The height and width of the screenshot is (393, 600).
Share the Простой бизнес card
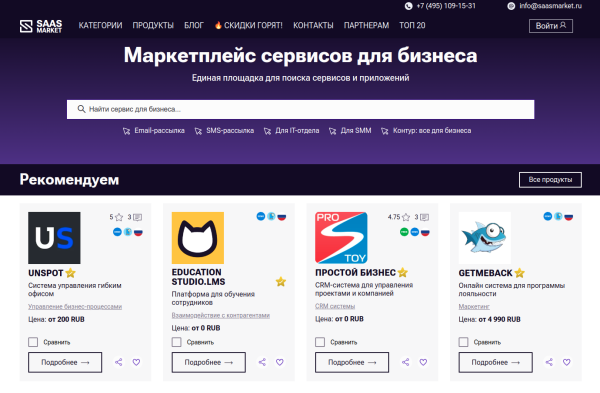click(x=406, y=362)
